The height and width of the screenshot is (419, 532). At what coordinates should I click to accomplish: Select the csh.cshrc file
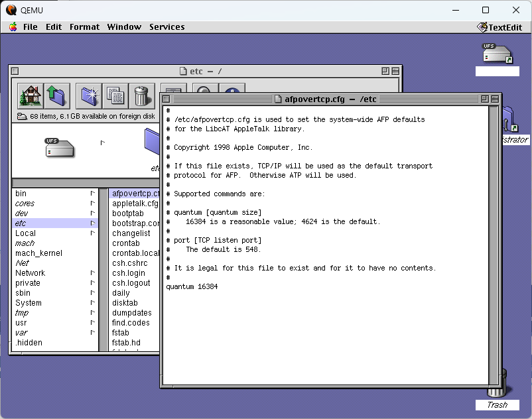pyautogui.click(x=135, y=263)
